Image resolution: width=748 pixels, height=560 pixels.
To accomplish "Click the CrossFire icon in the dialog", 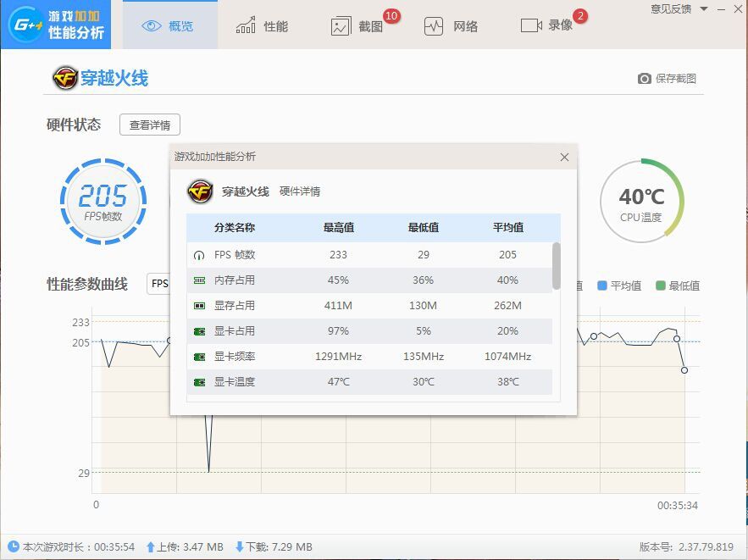I will (200, 191).
